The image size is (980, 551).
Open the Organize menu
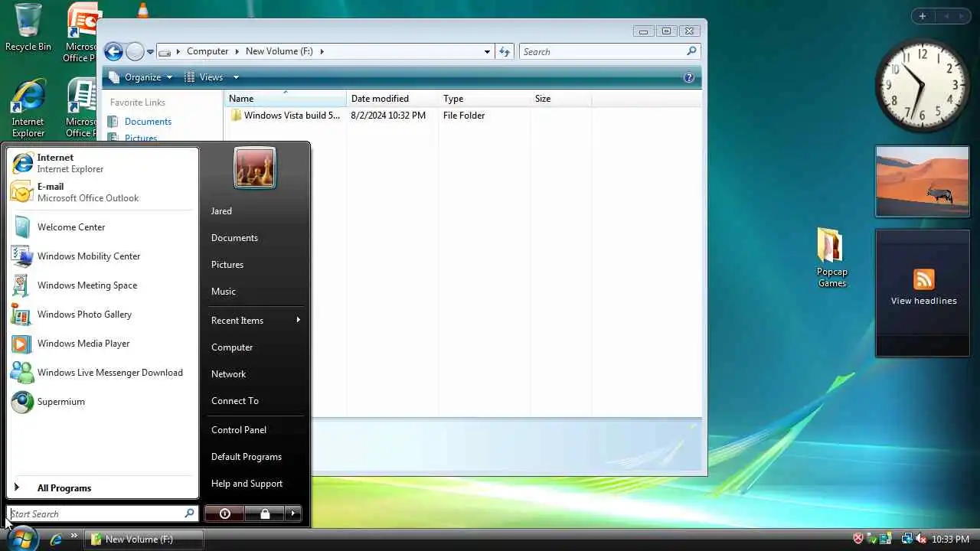point(141,77)
